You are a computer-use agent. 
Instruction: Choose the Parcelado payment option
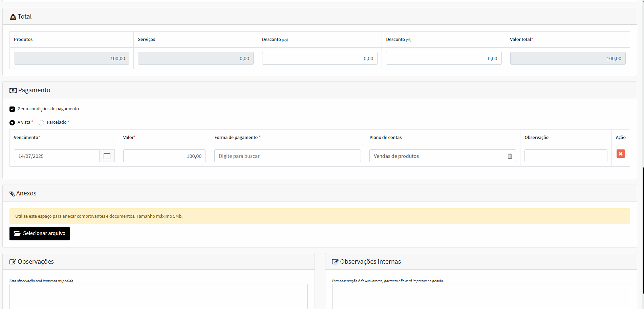click(x=41, y=122)
